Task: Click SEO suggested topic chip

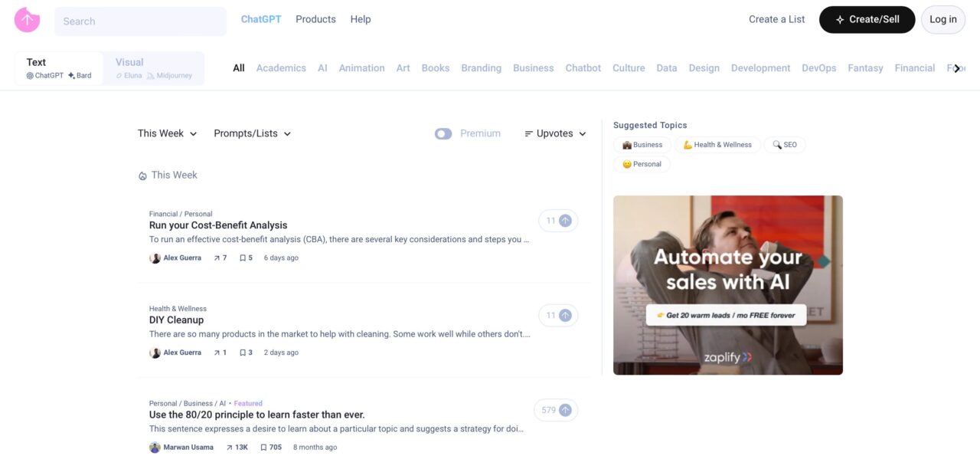Action: coord(785,145)
